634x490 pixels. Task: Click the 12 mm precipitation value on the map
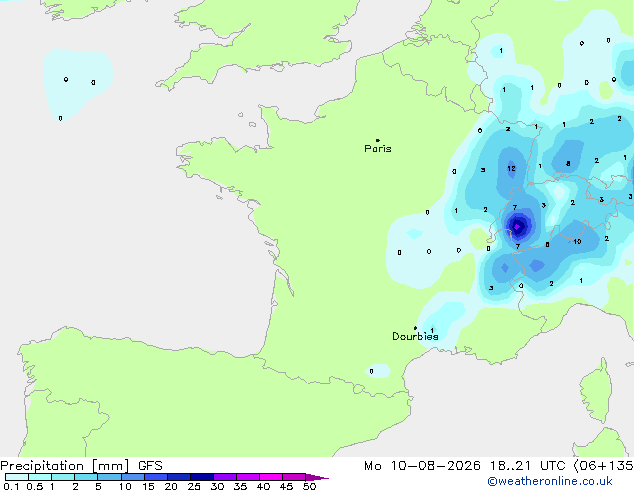pyautogui.click(x=511, y=168)
